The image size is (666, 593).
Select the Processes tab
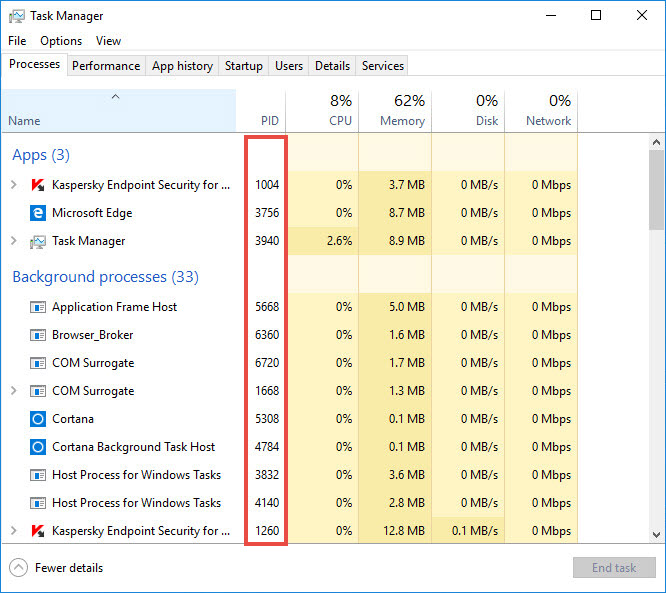(34, 64)
